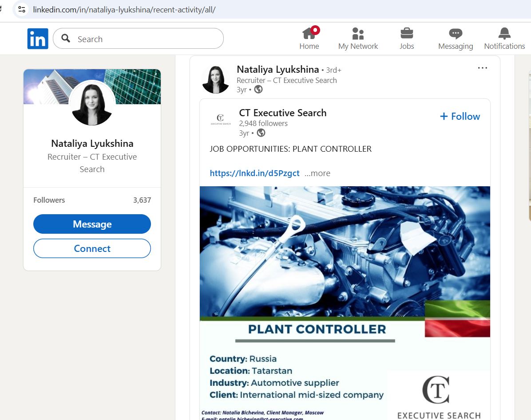The image size is (531, 420).
Task: Click CT Executive Search company logo
Action: pos(220,119)
